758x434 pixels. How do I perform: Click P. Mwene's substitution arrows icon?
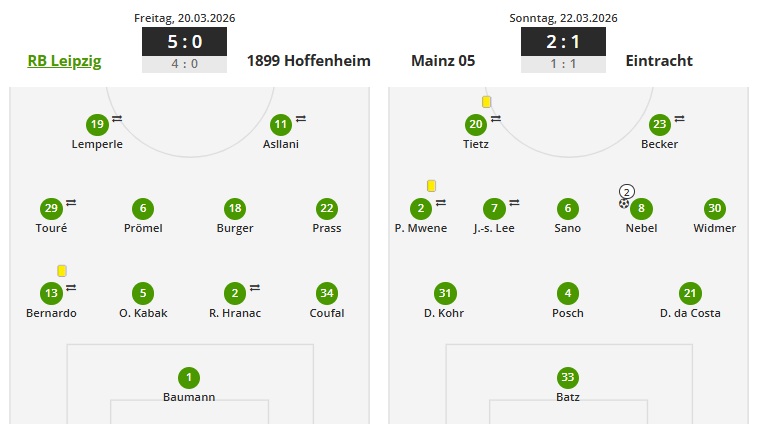point(441,203)
